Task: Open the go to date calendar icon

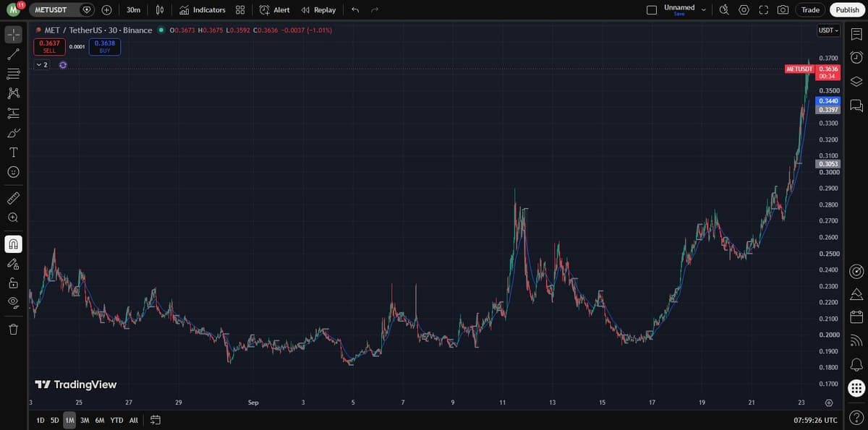Action: (x=155, y=420)
